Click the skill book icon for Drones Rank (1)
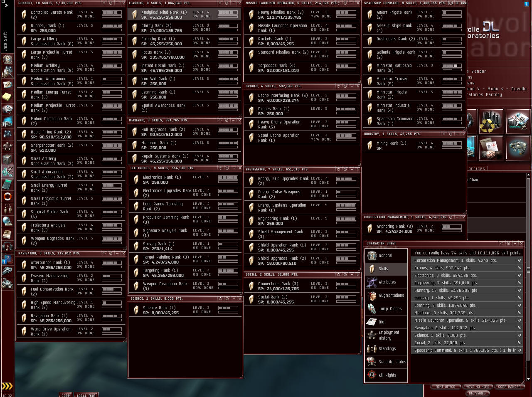This screenshot has width=532, height=397. 251,111
